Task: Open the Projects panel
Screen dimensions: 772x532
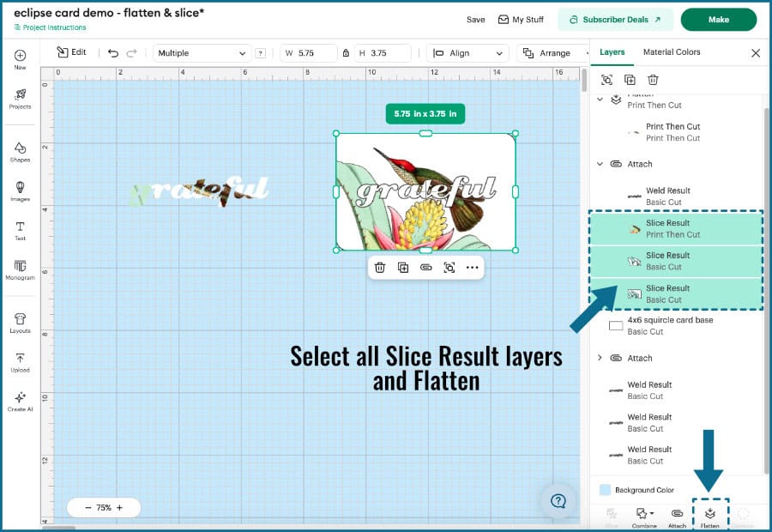Action: pos(20,99)
